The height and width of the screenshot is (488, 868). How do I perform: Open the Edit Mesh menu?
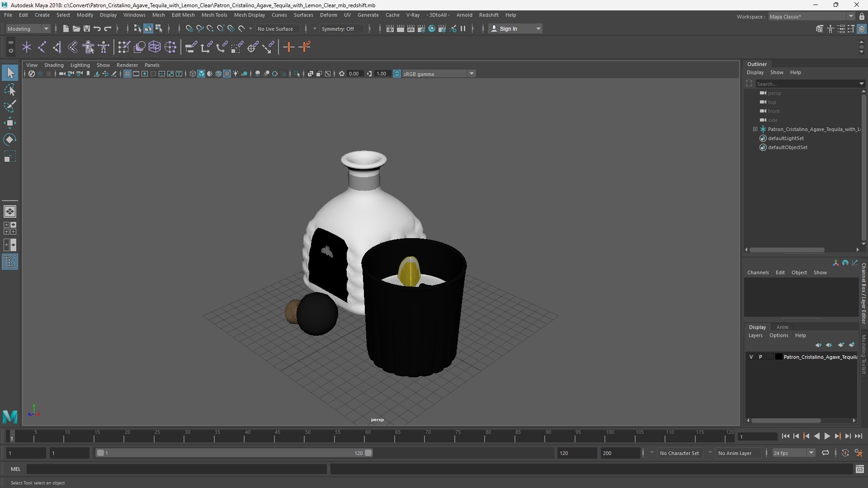coord(183,15)
